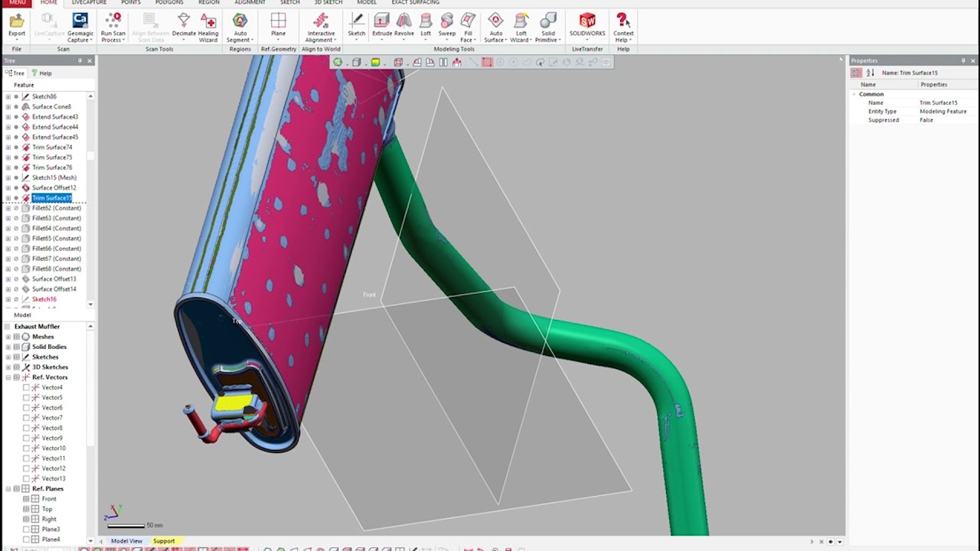The height and width of the screenshot is (551, 980).
Task: Enable Plane4 visibility checkbox
Action: pos(26,540)
